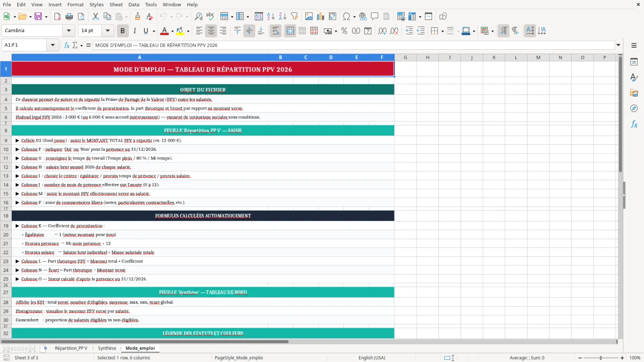Open sidebar Gallery icon
This screenshot has height=362, width=644.
pyautogui.click(x=634, y=93)
